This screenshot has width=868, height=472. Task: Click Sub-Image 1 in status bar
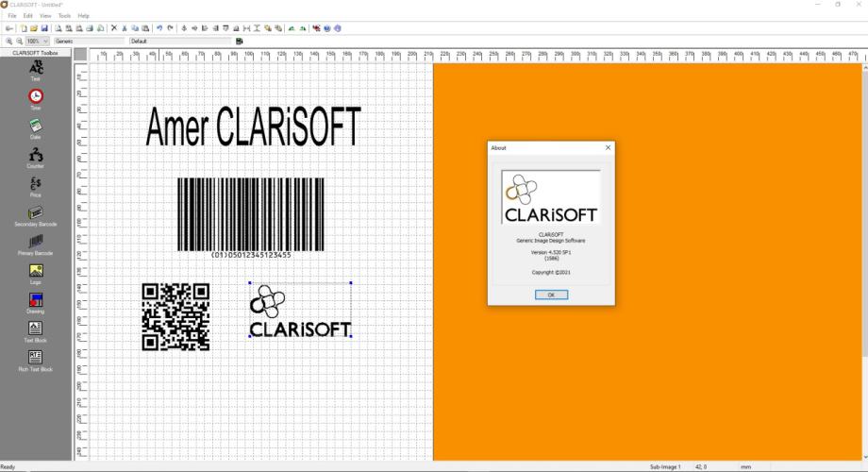coord(665,467)
